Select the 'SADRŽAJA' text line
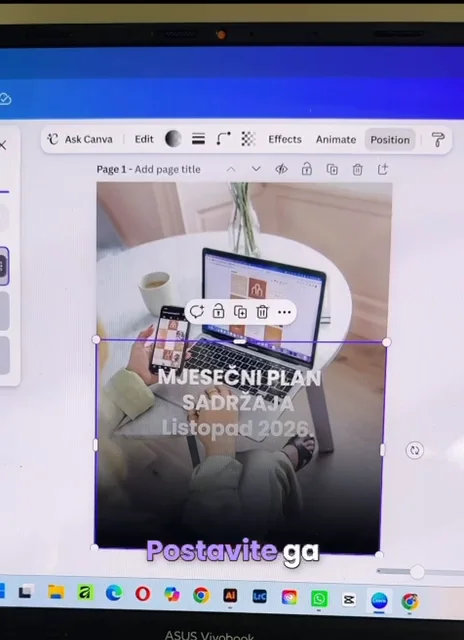This screenshot has height=640, width=464. pyautogui.click(x=238, y=402)
